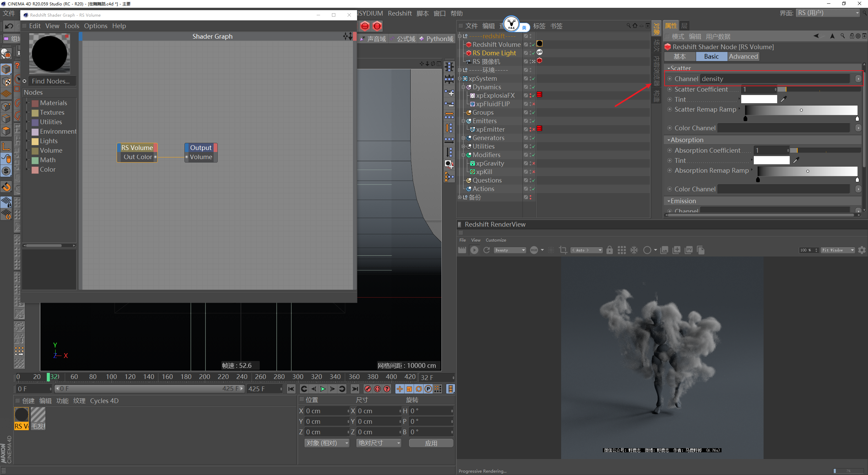Click the lock camera icon in RenderView
This screenshot has height=475, width=868.
(x=610, y=250)
